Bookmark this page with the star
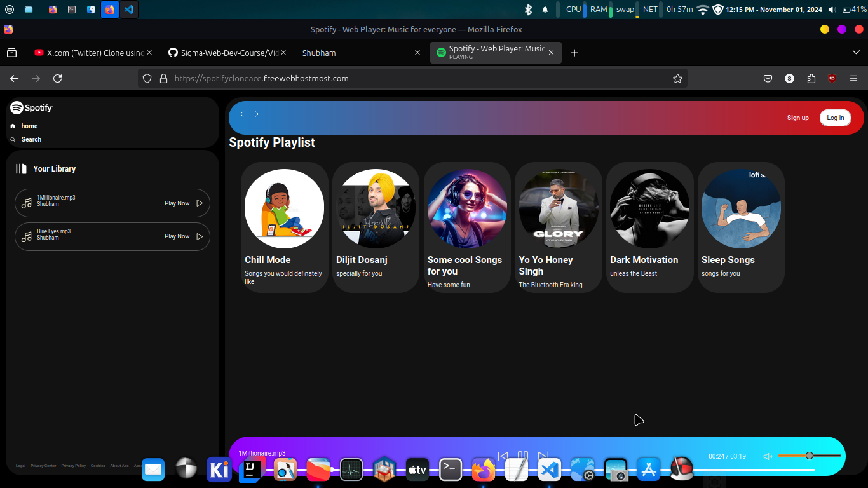This screenshot has width=868, height=488. (677, 78)
